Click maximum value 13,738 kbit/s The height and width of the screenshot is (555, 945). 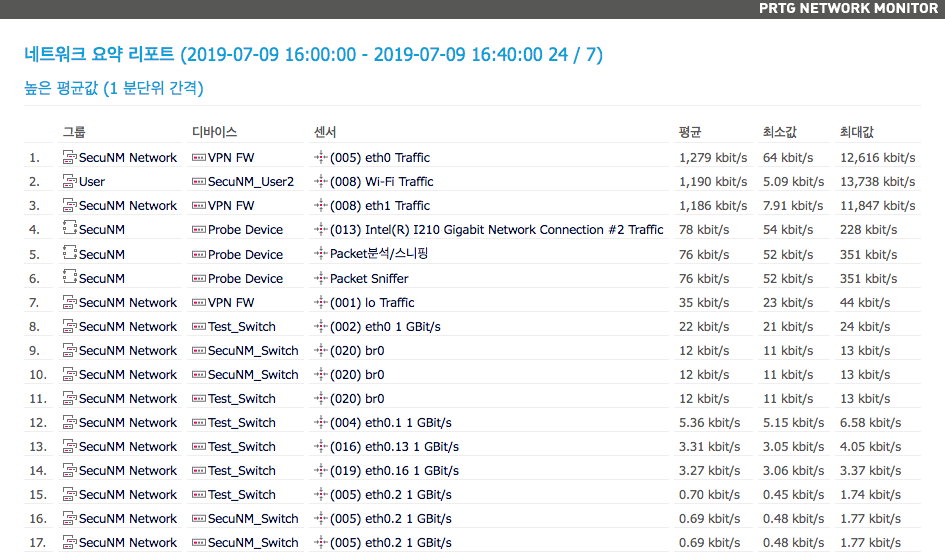click(878, 182)
